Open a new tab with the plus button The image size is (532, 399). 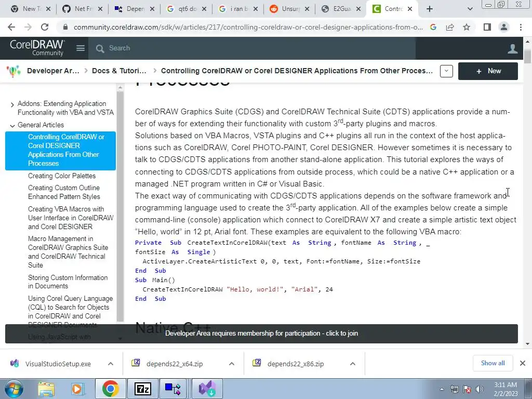[x=430, y=9]
